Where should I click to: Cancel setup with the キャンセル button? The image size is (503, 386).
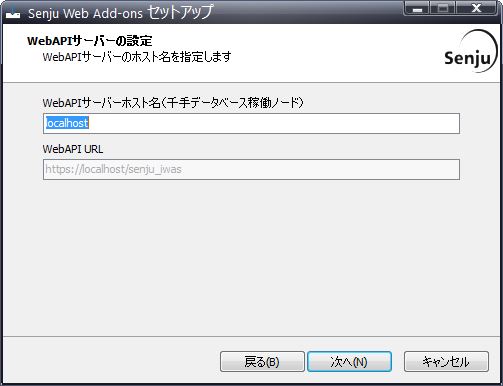[x=446, y=361]
